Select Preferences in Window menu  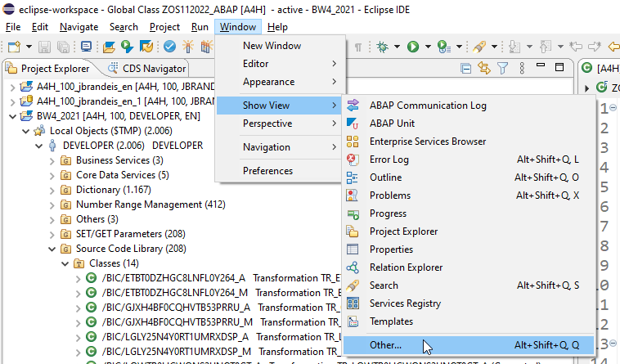pyautogui.click(x=281, y=171)
